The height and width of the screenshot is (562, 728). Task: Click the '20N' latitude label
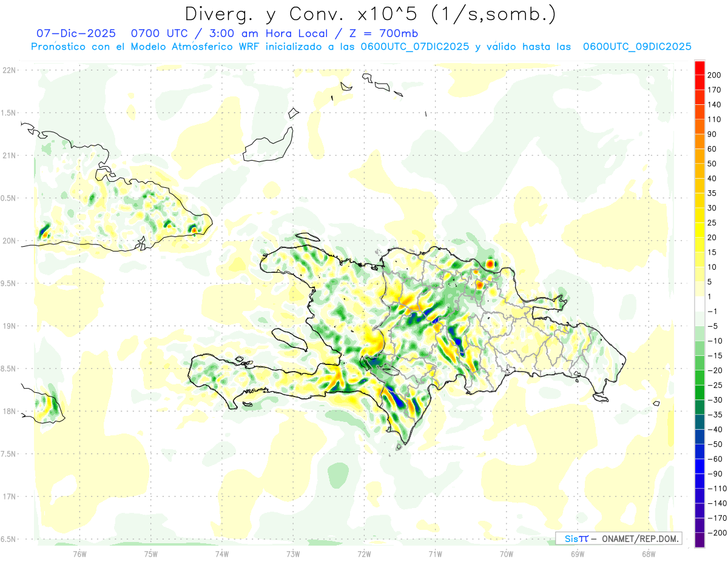pos(8,241)
